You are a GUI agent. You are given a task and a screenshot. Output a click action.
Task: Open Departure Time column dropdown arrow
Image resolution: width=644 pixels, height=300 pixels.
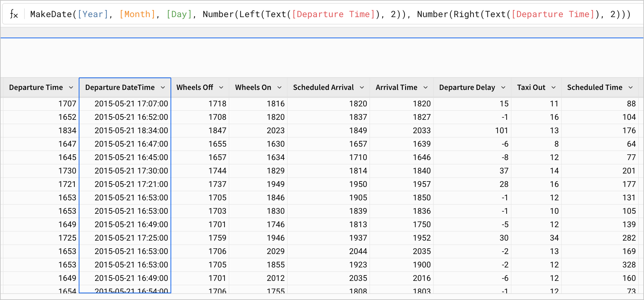click(x=71, y=88)
